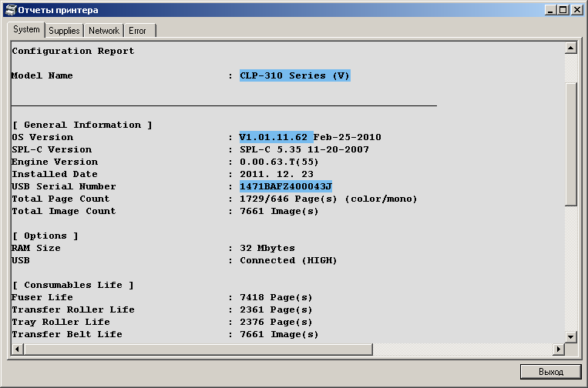Image resolution: width=588 pixels, height=388 pixels.
Task: Switch to the System tab
Action: tap(26, 29)
